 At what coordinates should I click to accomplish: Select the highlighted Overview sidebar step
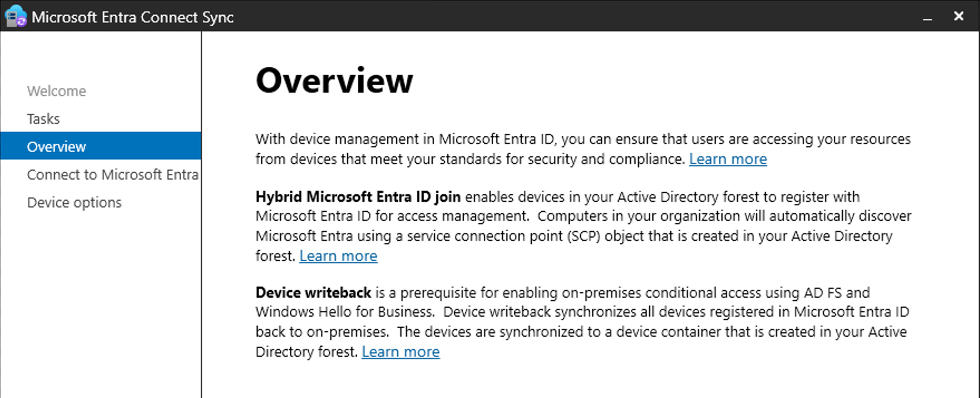coord(100,146)
